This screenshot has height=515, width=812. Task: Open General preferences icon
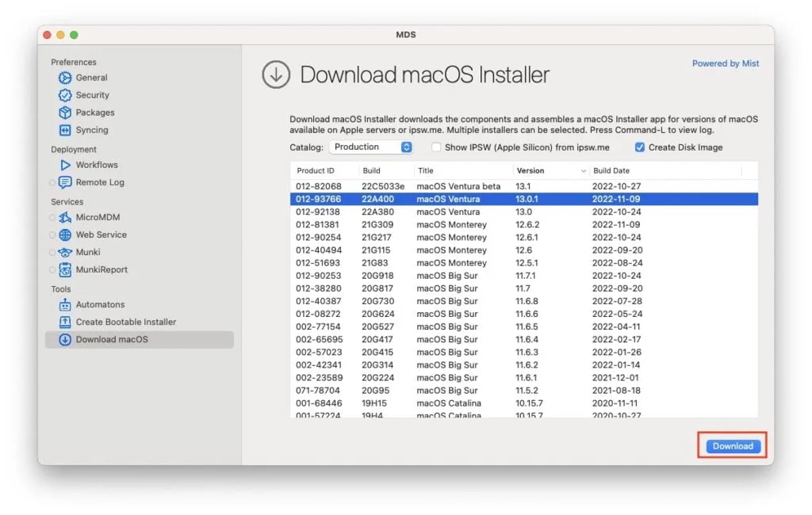point(65,78)
